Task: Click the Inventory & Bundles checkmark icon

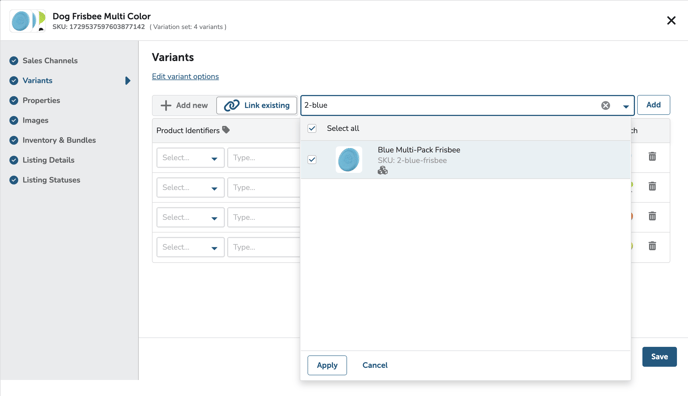Action: pos(14,140)
